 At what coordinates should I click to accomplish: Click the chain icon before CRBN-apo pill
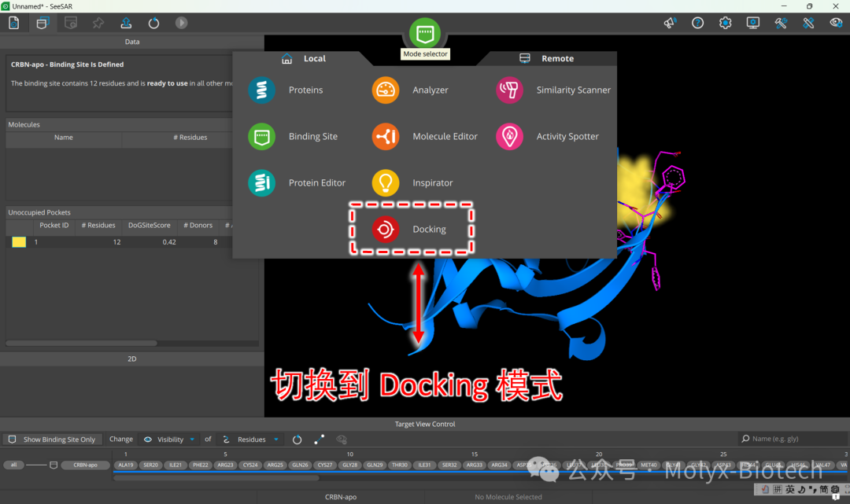(x=54, y=465)
